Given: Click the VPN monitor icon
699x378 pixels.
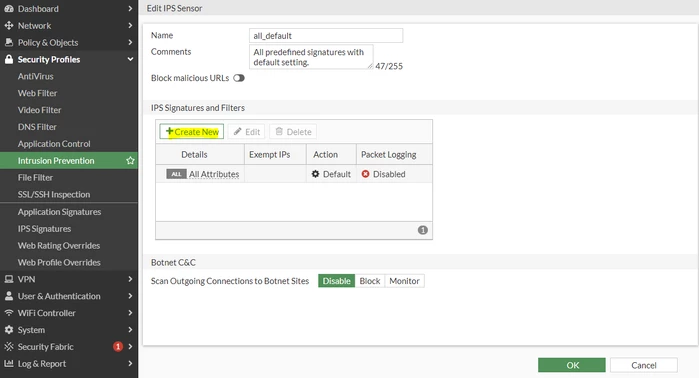Looking at the screenshot, I should 9,279.
